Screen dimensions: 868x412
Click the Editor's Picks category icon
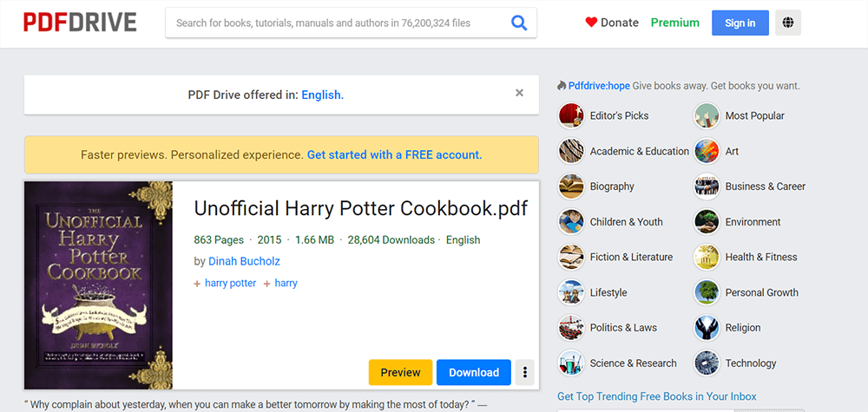coord(571,115)
